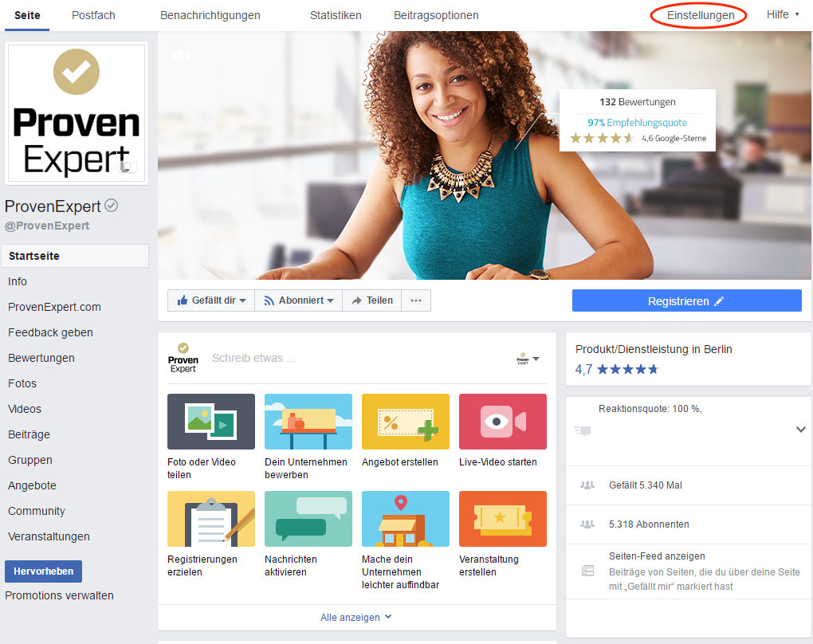The width and height of the screenshot is (813, 644).
Task: Click the people icon beside 5.318 Abonnenten
Action: [587, 524]
